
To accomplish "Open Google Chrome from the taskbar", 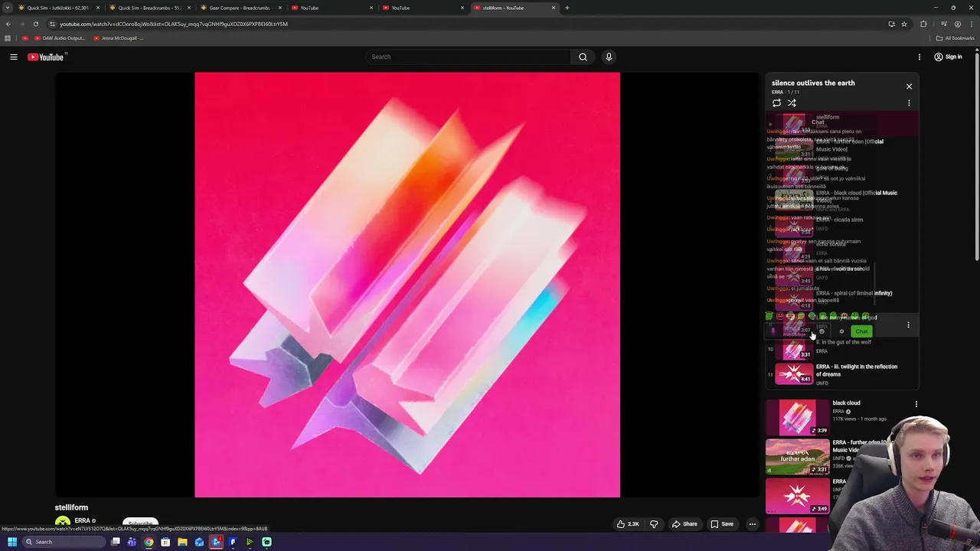I will click(x=149, y=542).
